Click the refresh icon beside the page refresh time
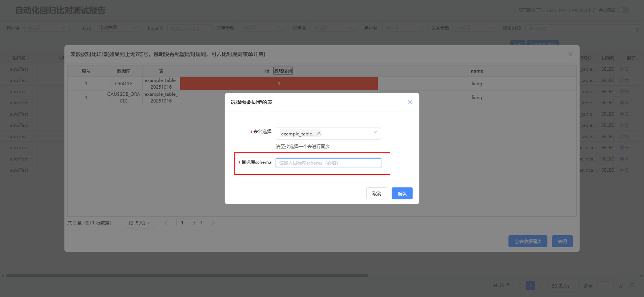The width and height of the screenshot is (644, 297). click(x=593, y=10)
